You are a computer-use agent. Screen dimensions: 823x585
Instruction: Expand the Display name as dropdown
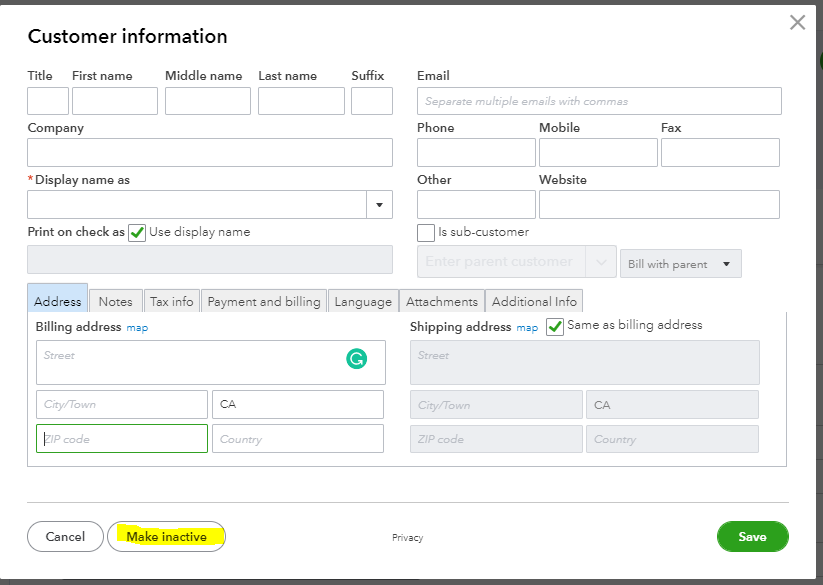click(379, 205)
